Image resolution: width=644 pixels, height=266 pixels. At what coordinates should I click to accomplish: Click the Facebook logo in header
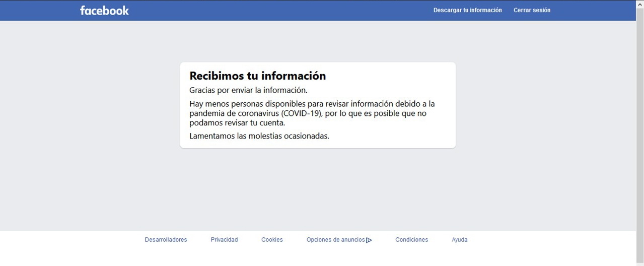[104, 10]
